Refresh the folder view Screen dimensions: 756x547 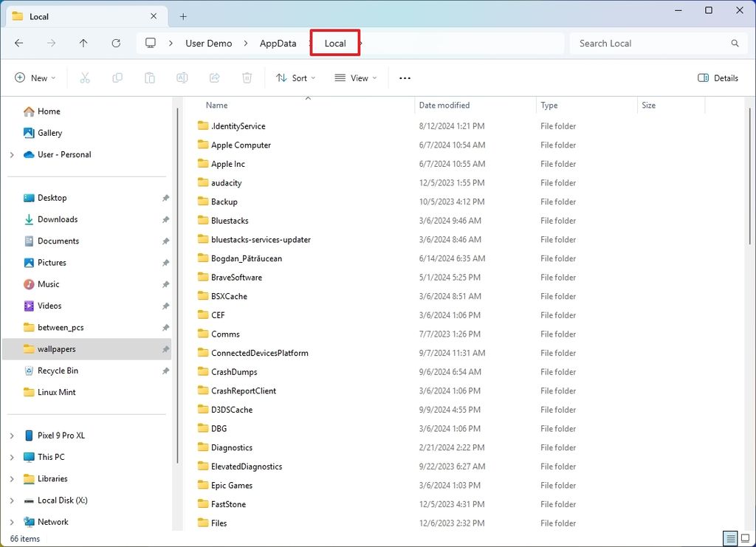click(116, 44)
